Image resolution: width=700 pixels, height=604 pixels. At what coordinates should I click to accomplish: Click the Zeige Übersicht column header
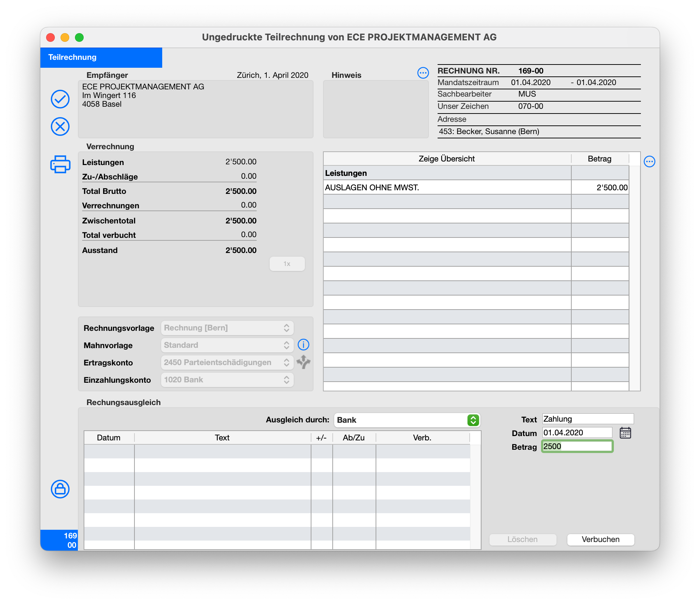coord(447,159)
